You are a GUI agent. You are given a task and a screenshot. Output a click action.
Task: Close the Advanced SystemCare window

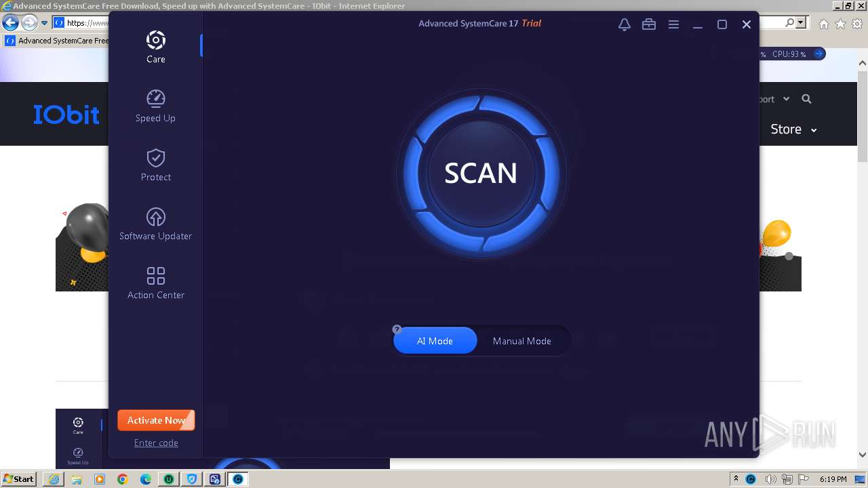747,24
